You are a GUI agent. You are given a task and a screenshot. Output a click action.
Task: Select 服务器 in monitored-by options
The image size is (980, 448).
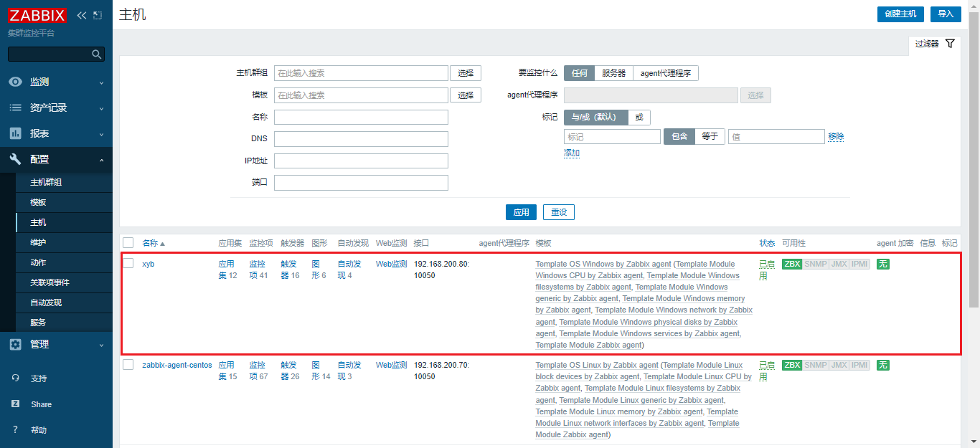coord(613,73)
